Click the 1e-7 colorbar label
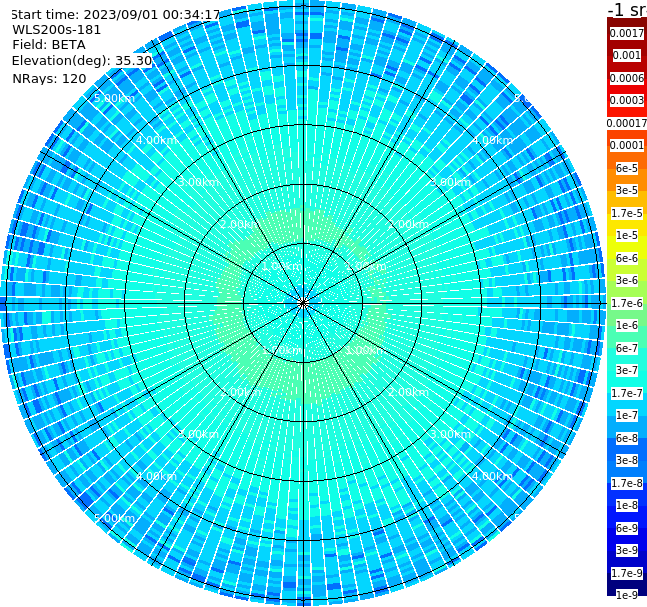647x607 pixels. point(627,415)
